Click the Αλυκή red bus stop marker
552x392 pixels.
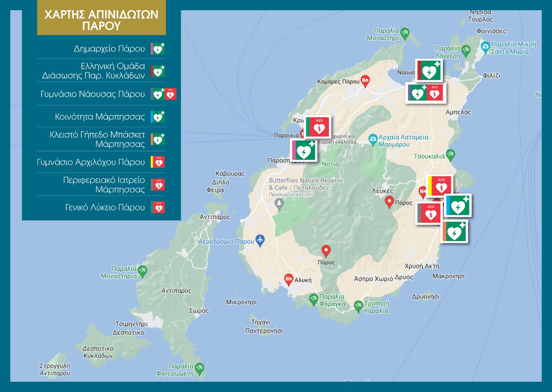[x=288, y=279]
